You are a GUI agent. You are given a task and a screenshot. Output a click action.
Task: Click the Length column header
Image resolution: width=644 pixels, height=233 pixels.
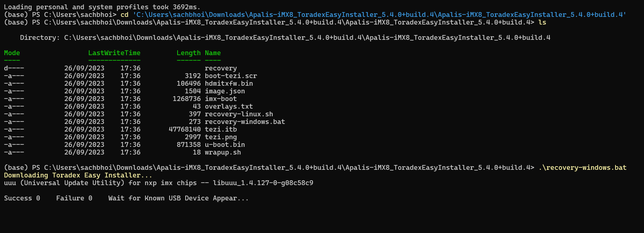coord(188,53)
